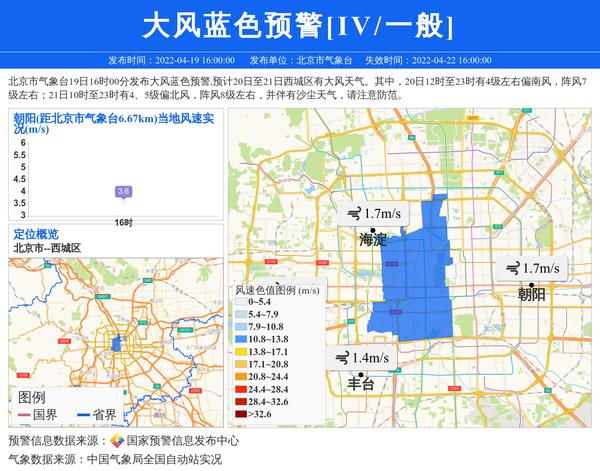Select the 5.4~7.9 legend color swatch
This screenshot has height=471, width=600.
pyautogui.click(x=241, y=314)
